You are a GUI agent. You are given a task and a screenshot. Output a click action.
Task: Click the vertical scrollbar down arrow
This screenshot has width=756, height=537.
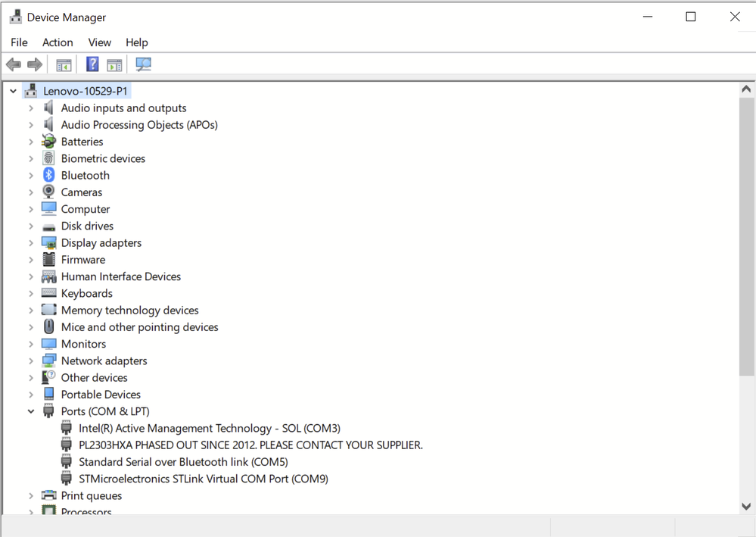click(746, 506)
